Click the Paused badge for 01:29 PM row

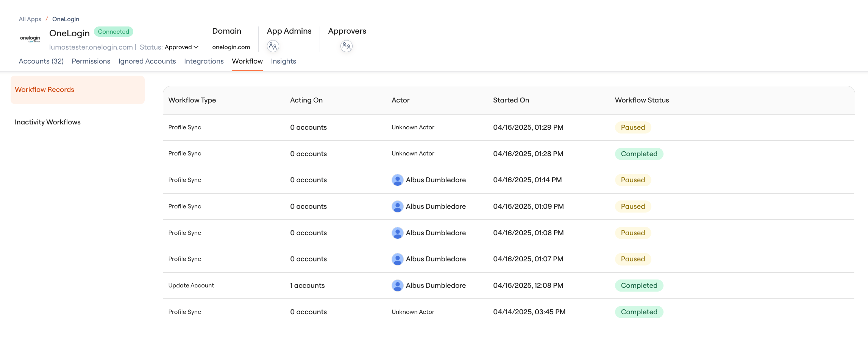click(x=633, y=127)
